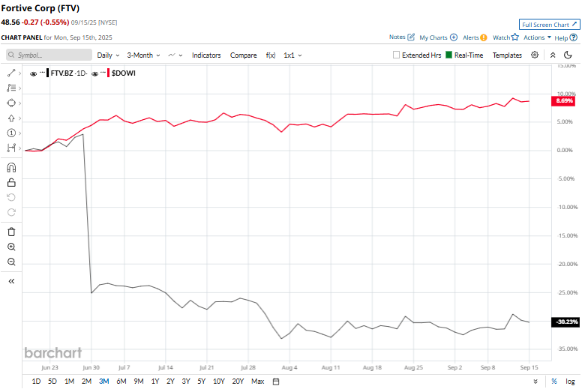Click the My Charts link

click(x=433, y=37)
